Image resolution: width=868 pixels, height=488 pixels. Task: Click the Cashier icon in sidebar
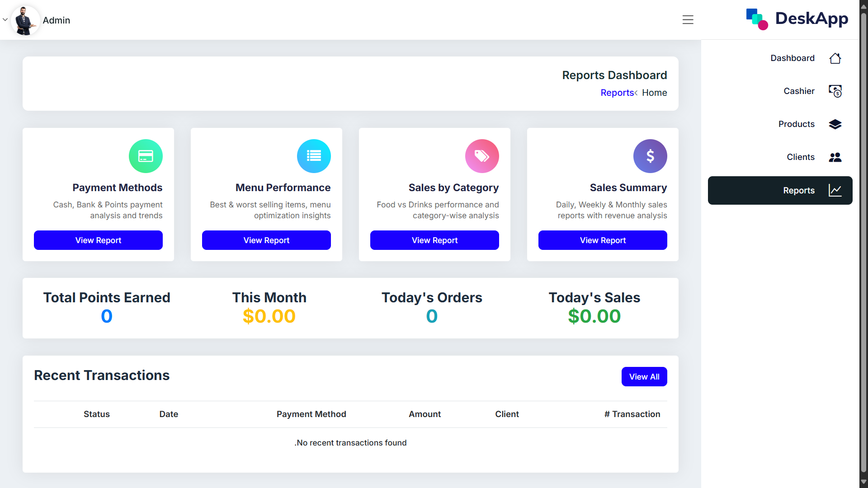[835, 91]
